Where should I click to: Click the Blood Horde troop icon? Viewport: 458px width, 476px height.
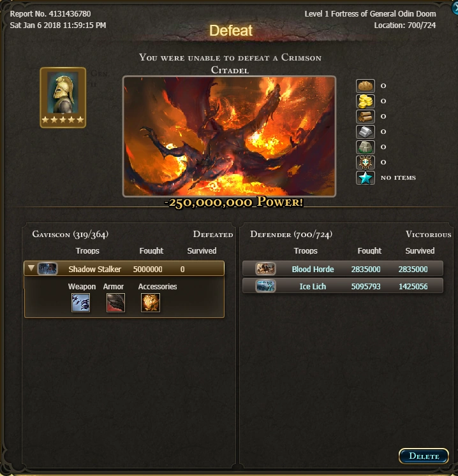coord(265,269)
